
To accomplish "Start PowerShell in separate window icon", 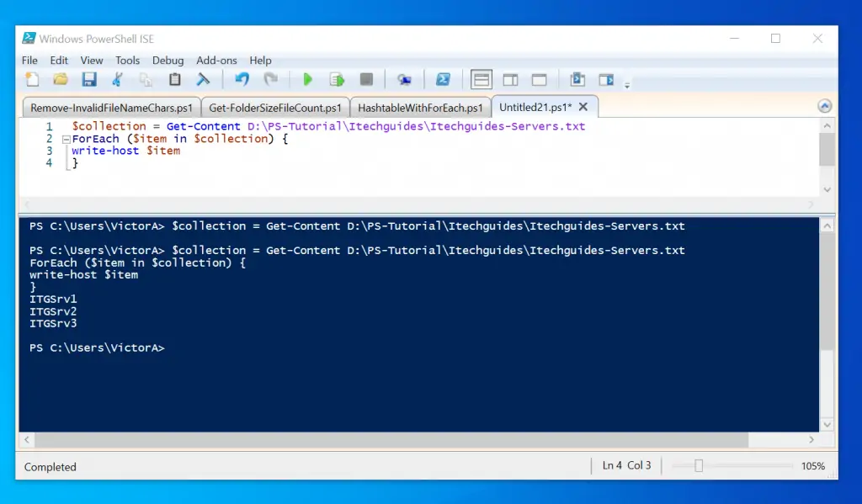I will pyautogui.click(x=442, y=80).
